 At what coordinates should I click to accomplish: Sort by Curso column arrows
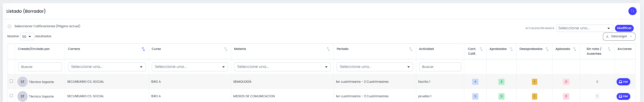tap(226, 49)
